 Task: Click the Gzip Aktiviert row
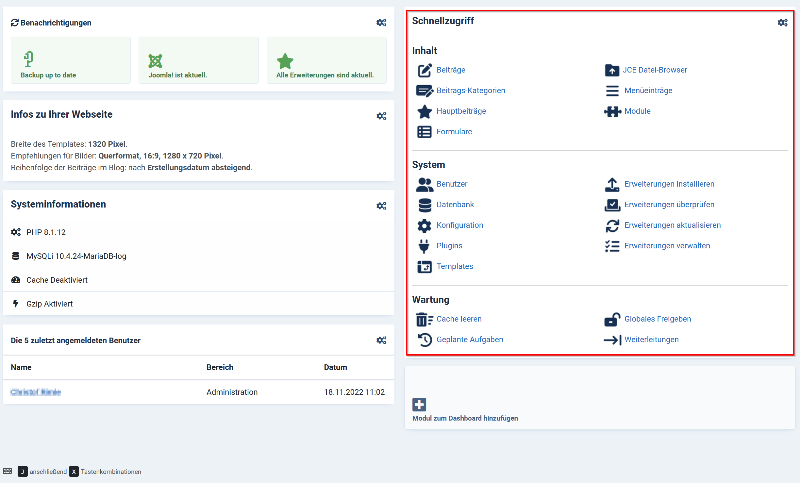pyautogui.click(x=198, y=304)
